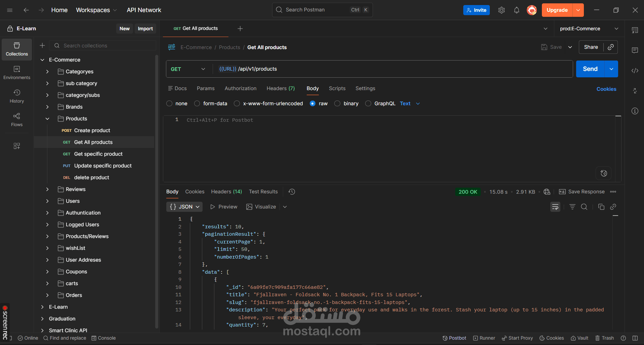Screen dimensions: 644x345
Task: Create new collection with plus icon
Action: click(42, 45)
